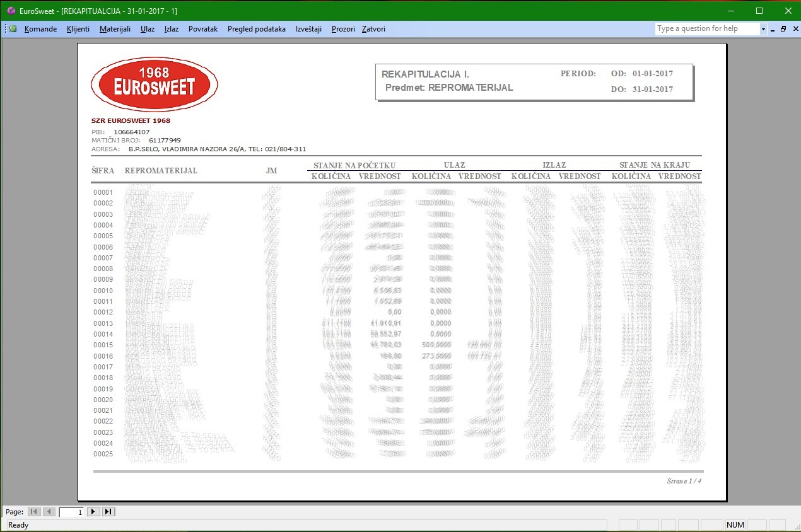The image size is (801, 532).
Task: Jump to the last report page
Action: [108, 512]
